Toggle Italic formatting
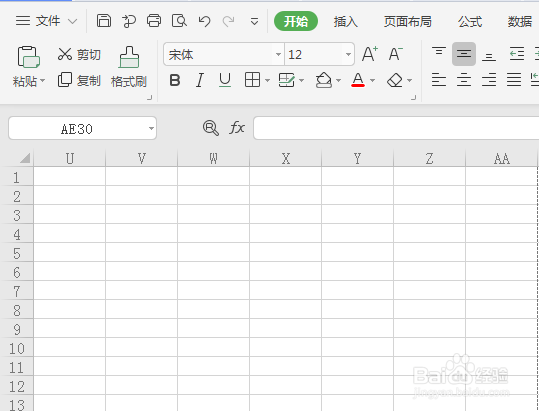The width and height of the screenshot is (539, 411). point(200,81)
